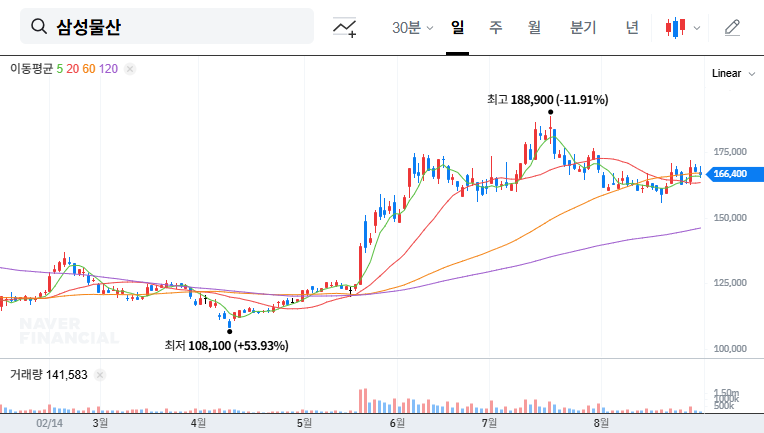Open the candlestick chart type selector
This screenshot has width=764, height=433.
(x=683, y=28)
